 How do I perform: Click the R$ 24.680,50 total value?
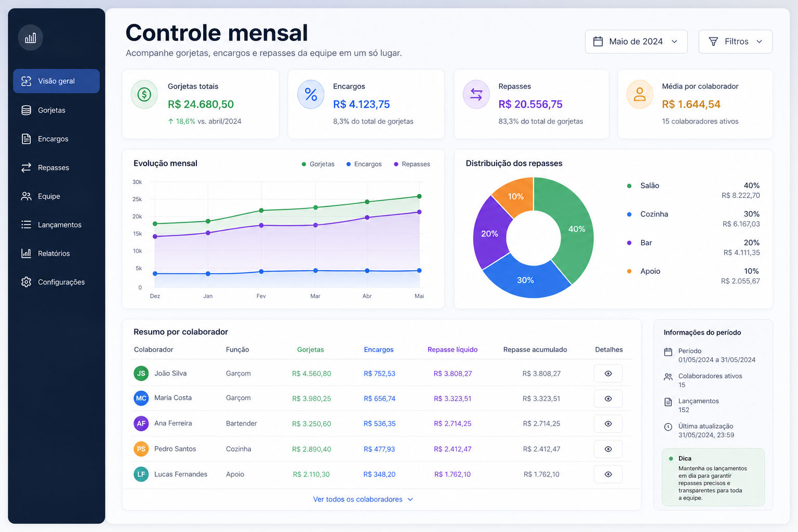tap(201, 104)
